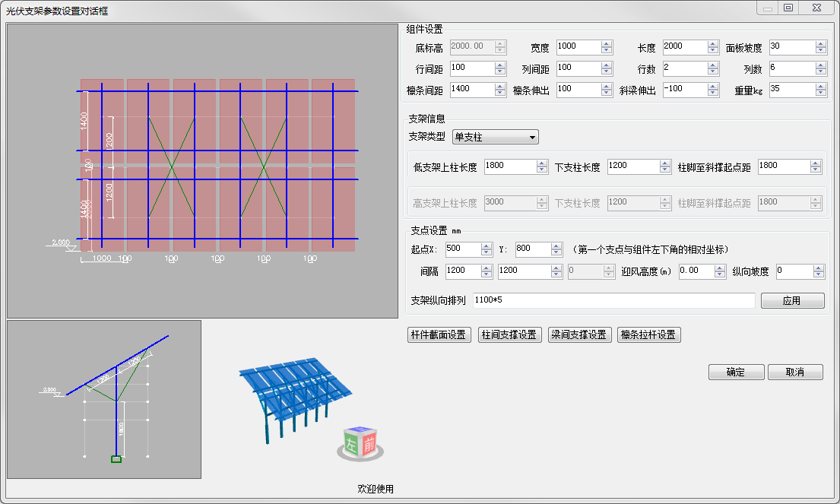Decrease the 列数 spinner value

pos(821,72)
